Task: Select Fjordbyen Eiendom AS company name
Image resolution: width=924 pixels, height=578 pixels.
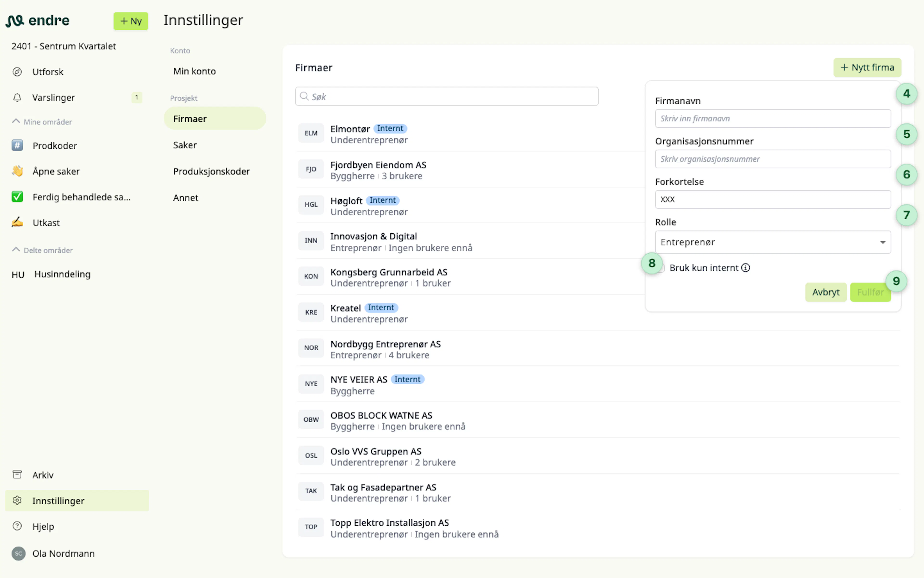Action: coord(378,165)
